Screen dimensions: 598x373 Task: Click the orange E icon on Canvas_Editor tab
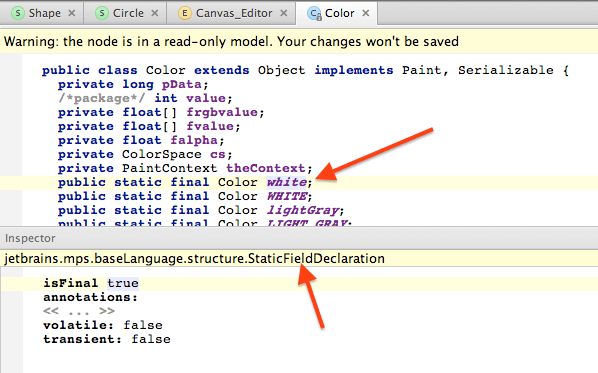[185, 13]
